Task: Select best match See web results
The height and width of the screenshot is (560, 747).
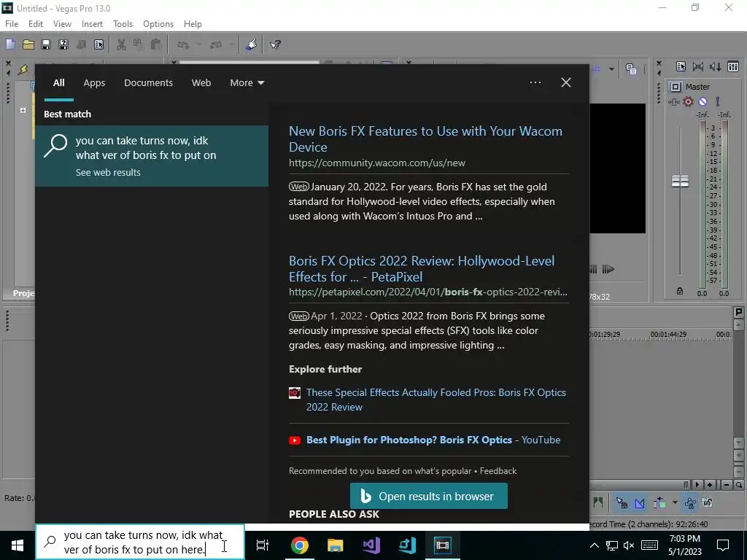Action: click(152, 156)
